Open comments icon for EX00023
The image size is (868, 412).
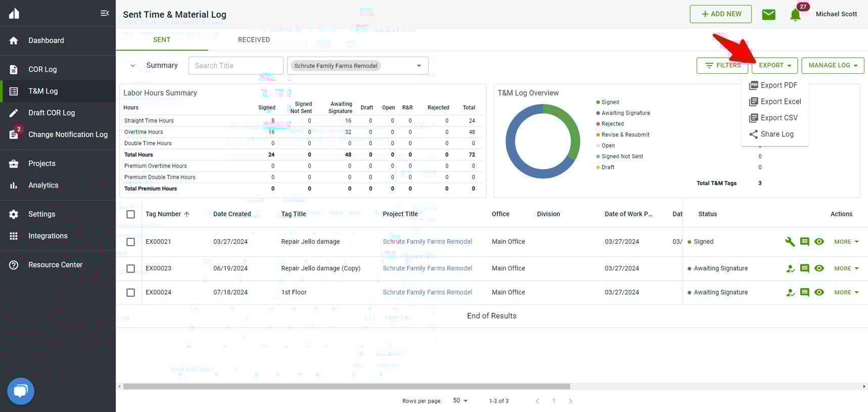coord(805,268)
